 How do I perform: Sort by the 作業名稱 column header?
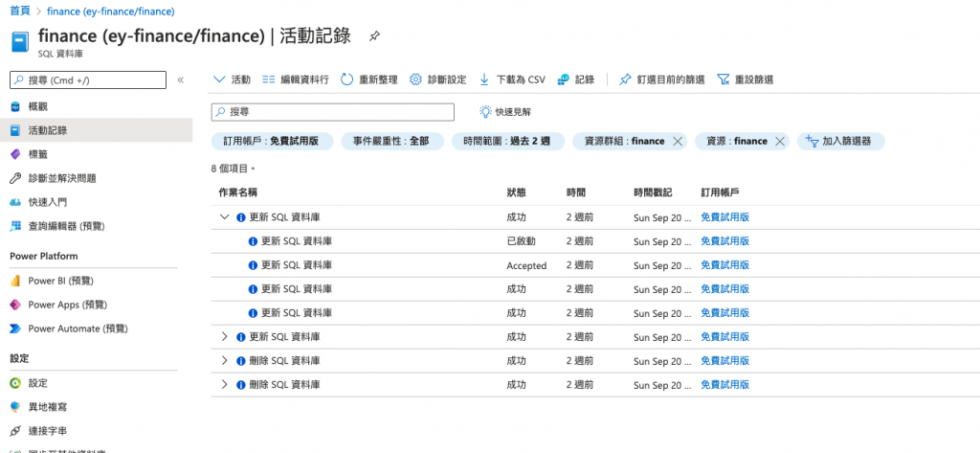point(237,193)
